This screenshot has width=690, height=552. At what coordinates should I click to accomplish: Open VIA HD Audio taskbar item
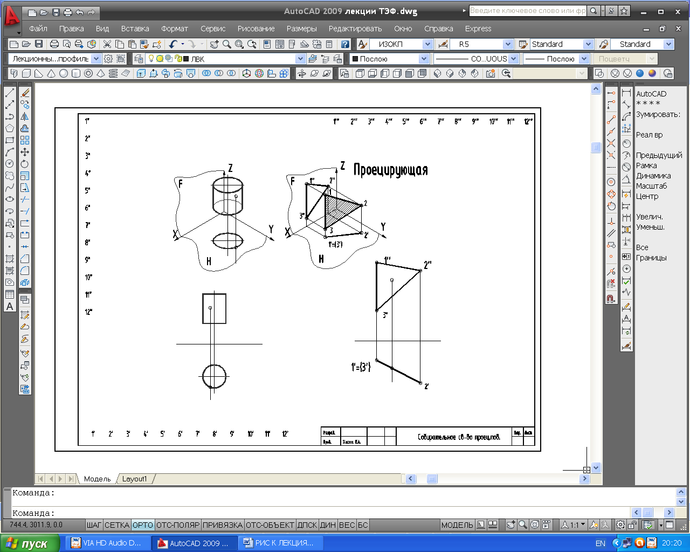pos(106,543)
